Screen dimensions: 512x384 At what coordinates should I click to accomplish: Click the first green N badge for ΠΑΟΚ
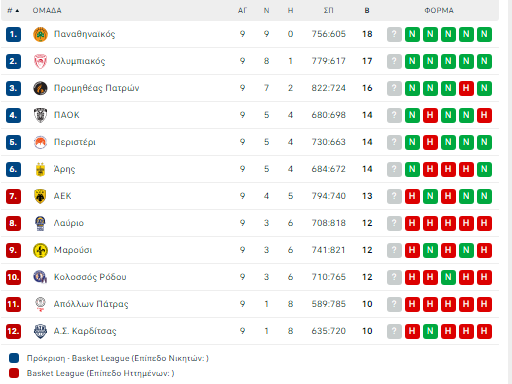pos(412,115)
